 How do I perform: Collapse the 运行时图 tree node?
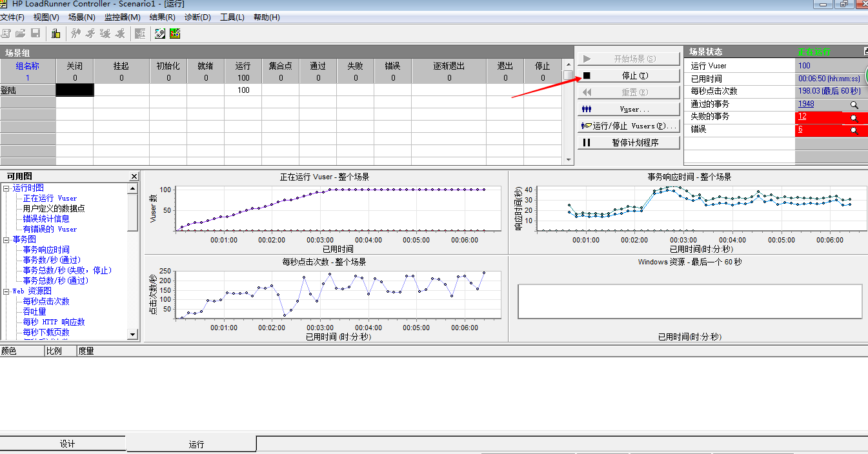(6, 188)
